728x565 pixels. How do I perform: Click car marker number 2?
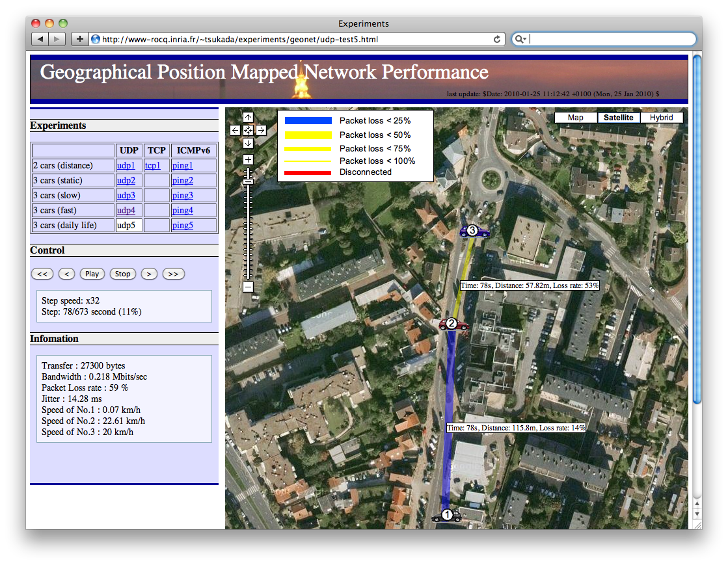click(x=453, y=324)
